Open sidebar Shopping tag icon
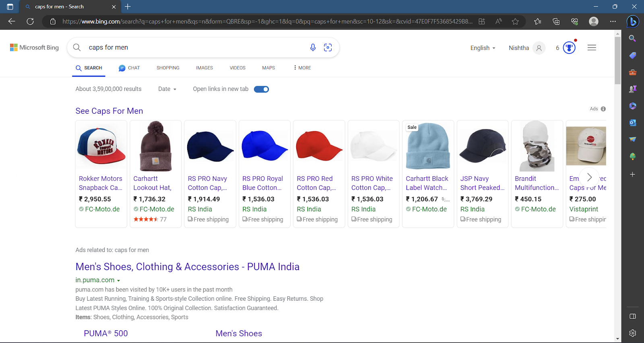This screenshot has width=644, height=343. tap(633, 55)
